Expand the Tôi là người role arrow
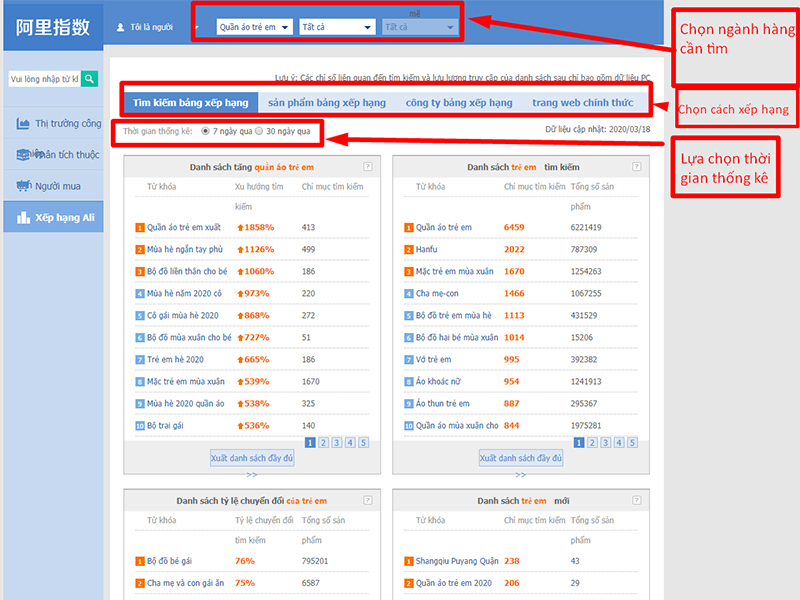The image size is (800, 600). coord(196,28)
